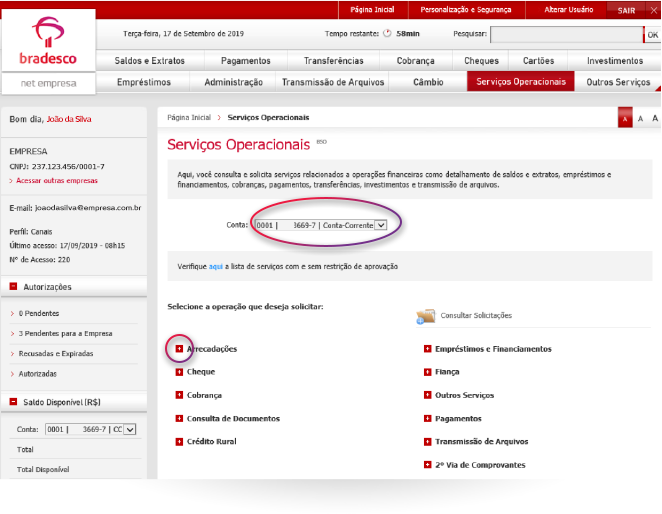Image resolution: width=662 pixels, height=514 pixels.
Task: Click the plus icon beside Fiança
Action: (427, 372)
